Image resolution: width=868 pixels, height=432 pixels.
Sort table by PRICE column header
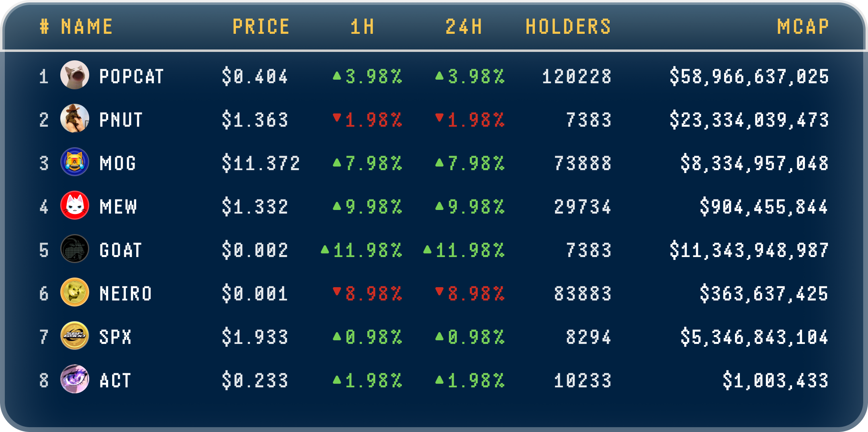pyautogui.click(x=261, y=27)
